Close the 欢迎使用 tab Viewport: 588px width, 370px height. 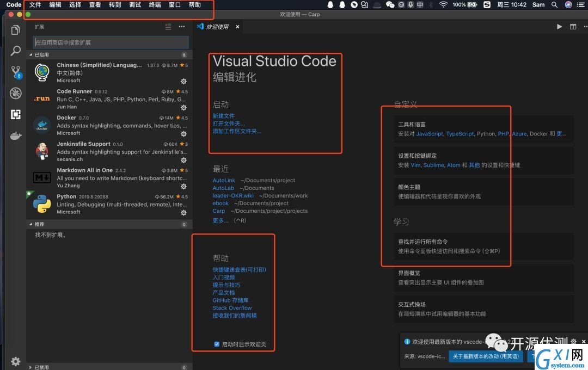click(x=237, y=27)
